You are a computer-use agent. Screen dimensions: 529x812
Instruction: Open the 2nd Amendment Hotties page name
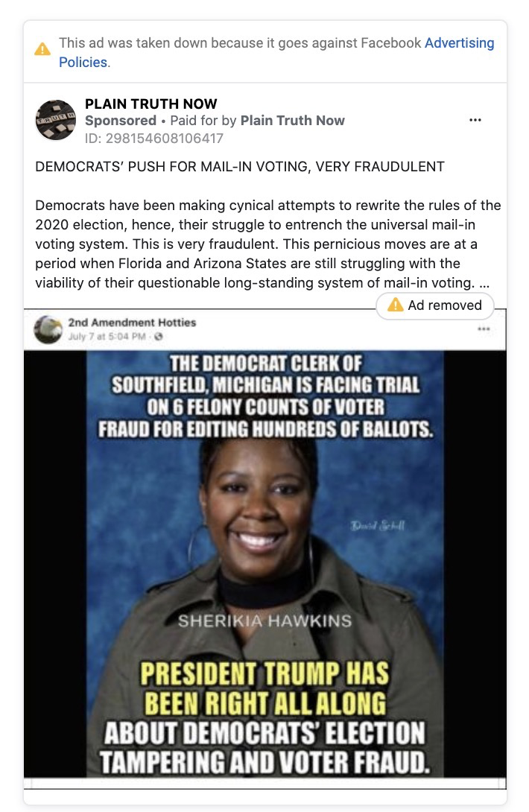[132, 322]
